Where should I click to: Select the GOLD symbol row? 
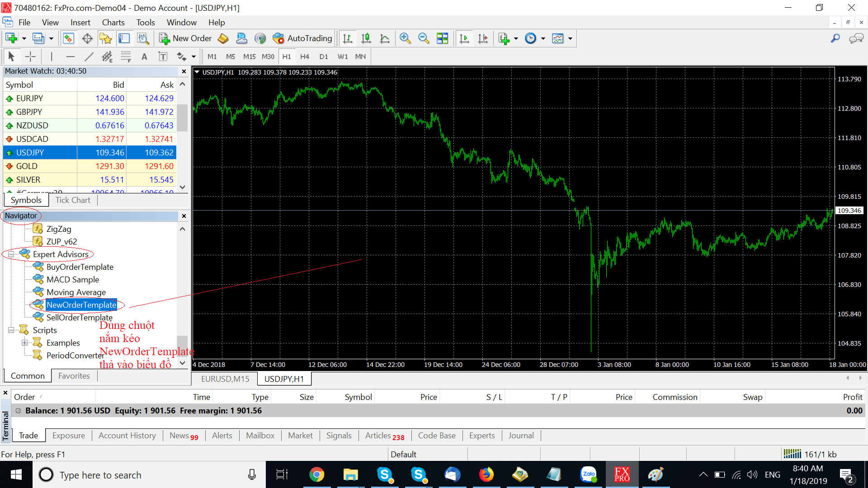click(27, 166)
